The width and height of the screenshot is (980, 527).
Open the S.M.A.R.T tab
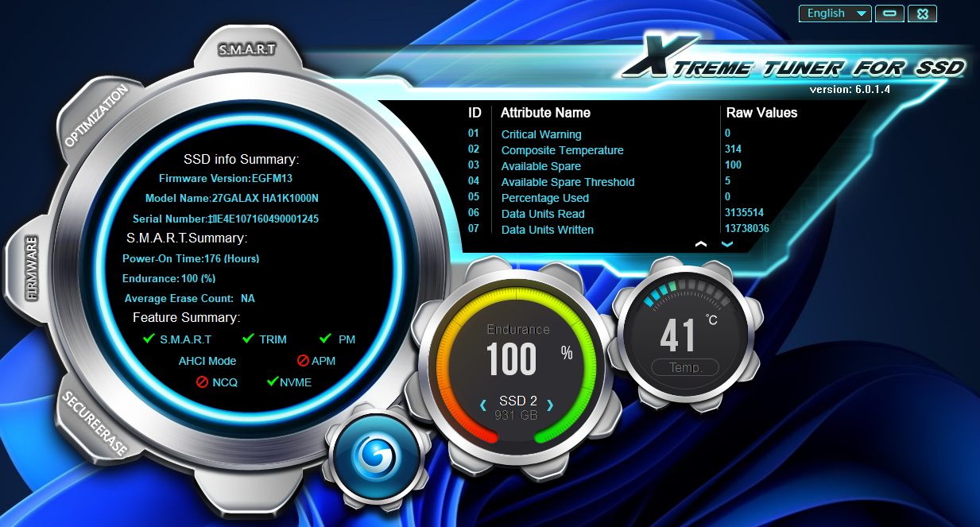pyautogui.click(x=247, y=49)
